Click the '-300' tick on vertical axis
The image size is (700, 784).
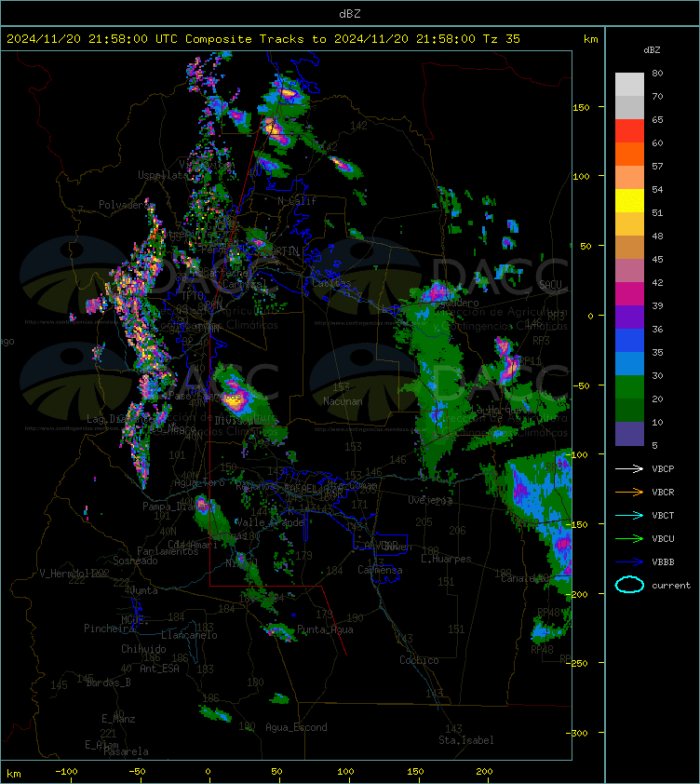578,733
